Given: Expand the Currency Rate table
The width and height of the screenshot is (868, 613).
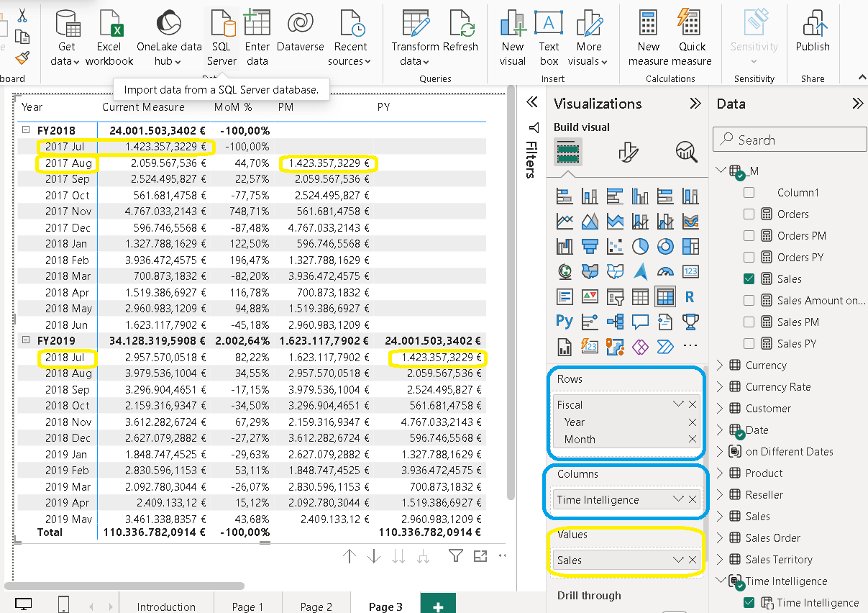Looking at the screenshot, I should (x=721, y=387).
